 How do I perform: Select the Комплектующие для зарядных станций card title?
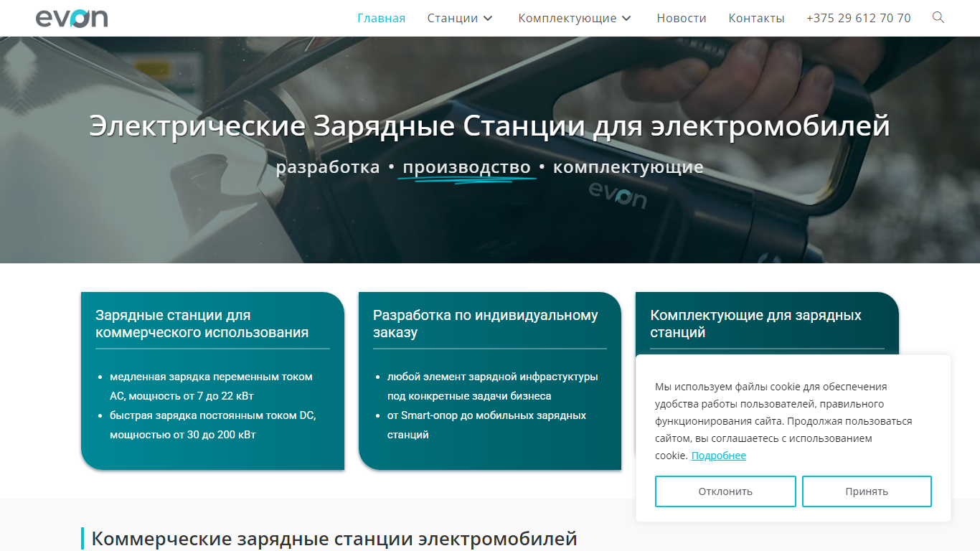pos(755,324)
